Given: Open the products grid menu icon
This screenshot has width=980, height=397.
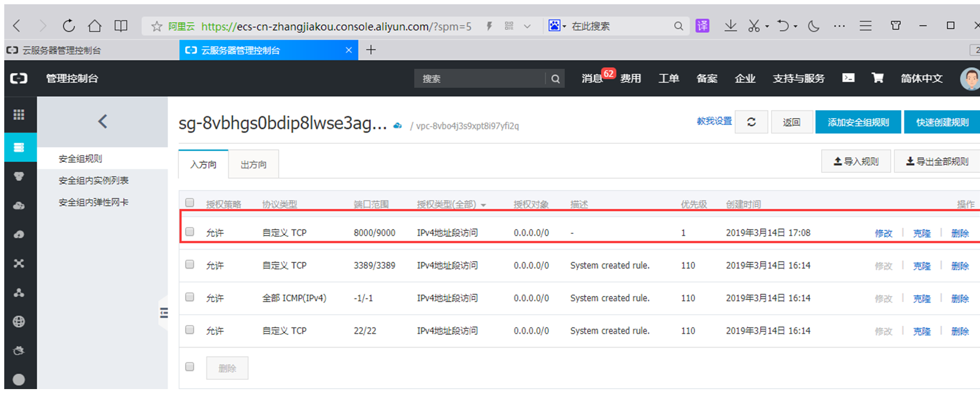Looking at the screenshot, I should 19,114.
